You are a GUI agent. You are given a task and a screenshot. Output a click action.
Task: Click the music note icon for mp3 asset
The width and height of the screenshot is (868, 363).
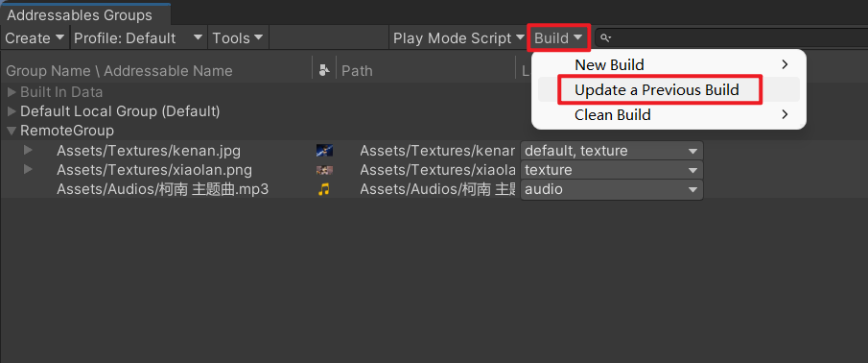click(324, 189)
